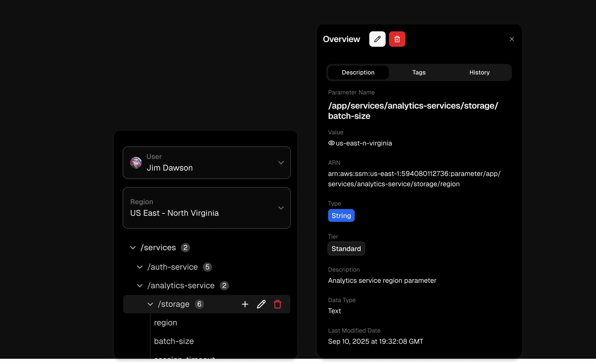The width and height of the screenshot is (596, 364).
Task: Switch to the History tab
Action: [x=479, y=73]
